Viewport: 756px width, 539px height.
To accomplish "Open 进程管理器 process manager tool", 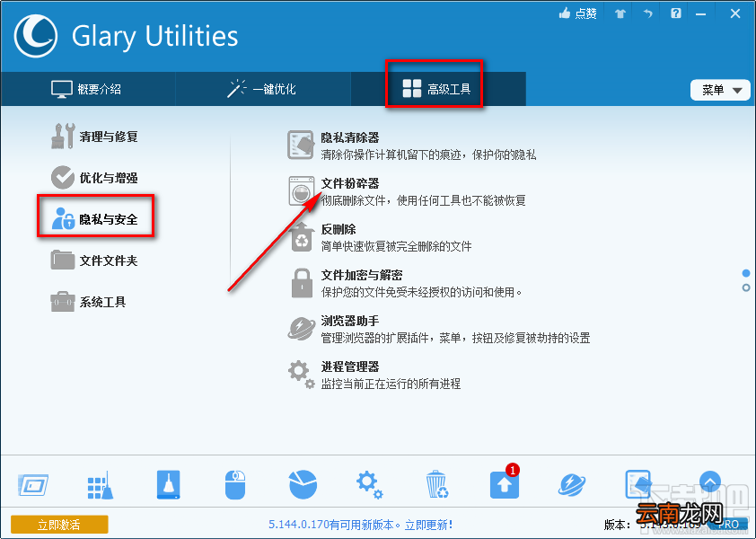I will [350, 367].
